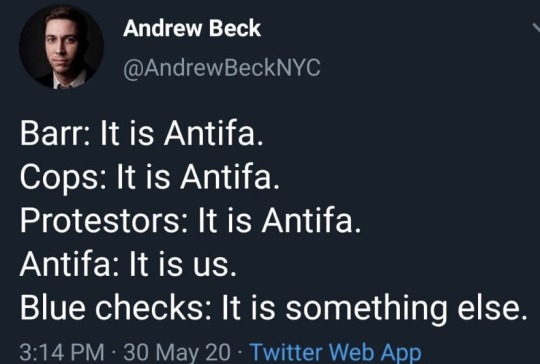Click the line 'Cops: It is Antifa.'
Image resolution: width=540 pixels, height=364 pixels.
(150, 177)
